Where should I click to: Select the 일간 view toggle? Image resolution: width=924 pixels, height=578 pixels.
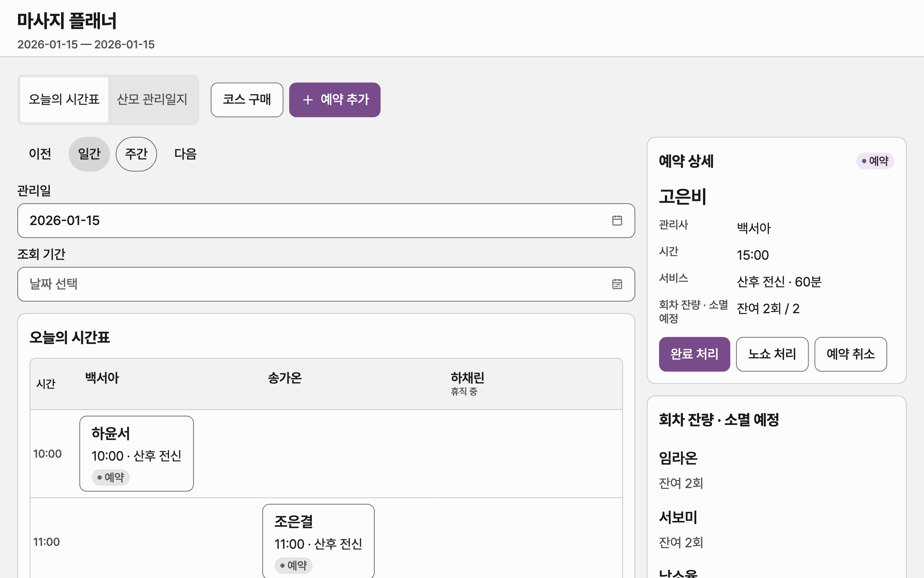coord(90,154)
